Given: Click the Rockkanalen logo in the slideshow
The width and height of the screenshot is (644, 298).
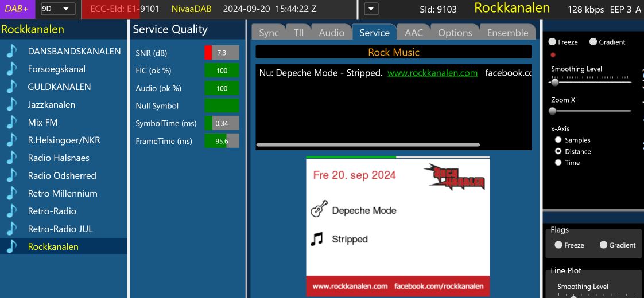Looking at the screenshot, I should 455,177.
